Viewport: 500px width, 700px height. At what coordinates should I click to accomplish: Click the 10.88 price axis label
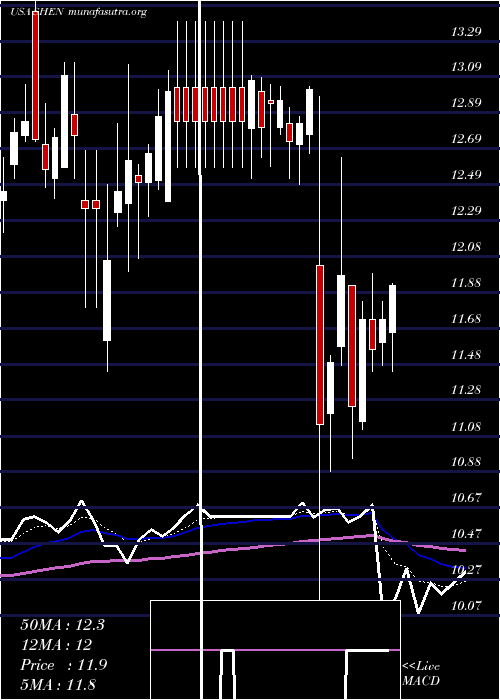466,462
